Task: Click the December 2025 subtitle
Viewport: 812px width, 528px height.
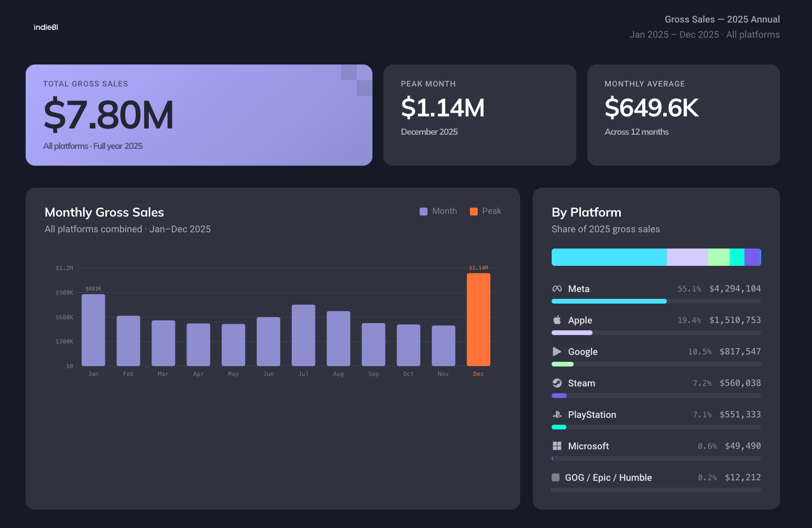Action: pos(429,132)
